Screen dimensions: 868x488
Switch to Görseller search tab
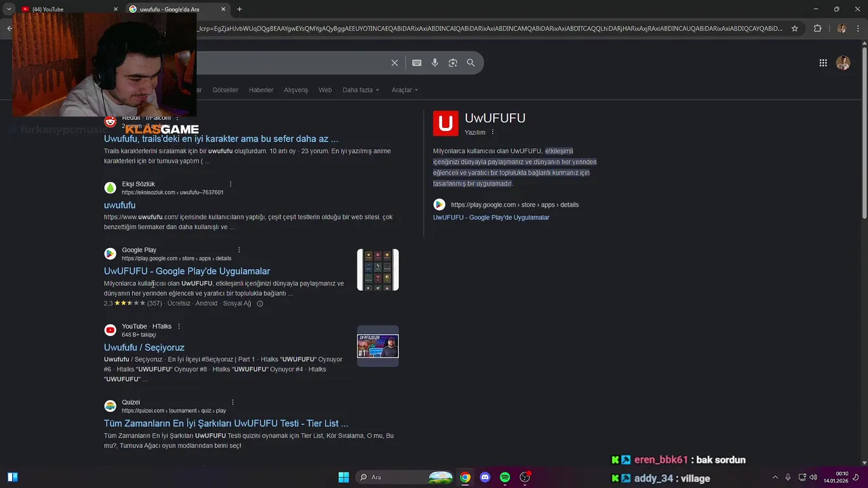[x=225, y=90]
